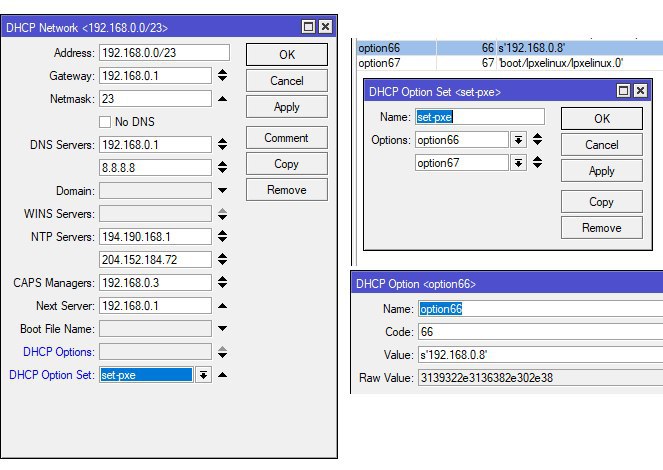
Task: Expand the Domain field arrow
Action: click(222, 191)
